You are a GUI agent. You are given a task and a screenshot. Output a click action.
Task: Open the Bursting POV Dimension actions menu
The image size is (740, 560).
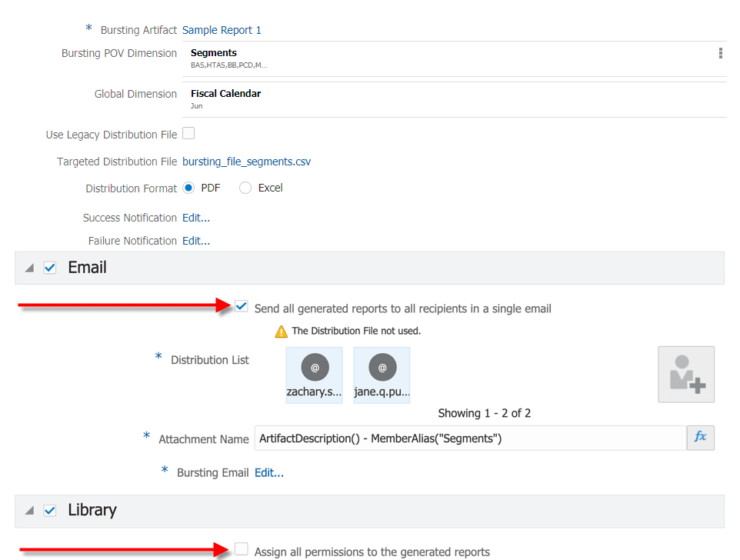click(x=720, y=53)
